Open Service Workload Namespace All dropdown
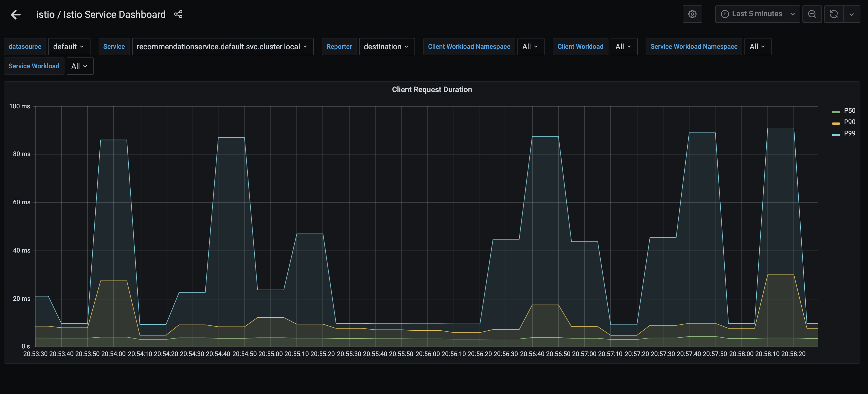868x394 pixels. 757,47
